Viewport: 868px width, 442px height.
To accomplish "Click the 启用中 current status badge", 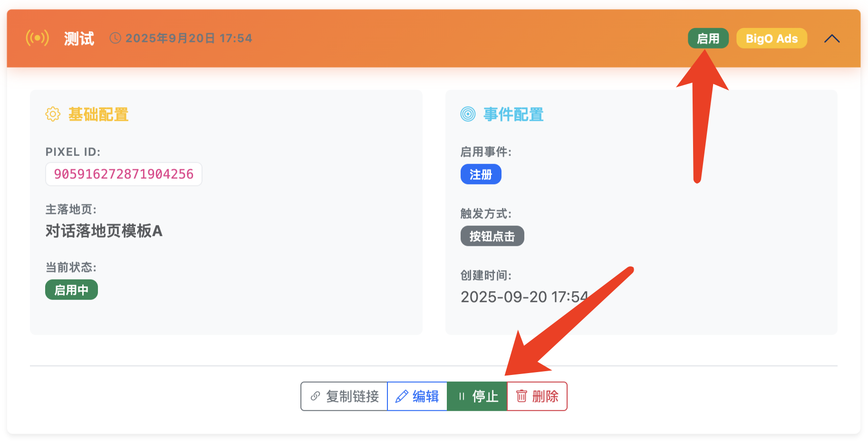I will [71, 290].
